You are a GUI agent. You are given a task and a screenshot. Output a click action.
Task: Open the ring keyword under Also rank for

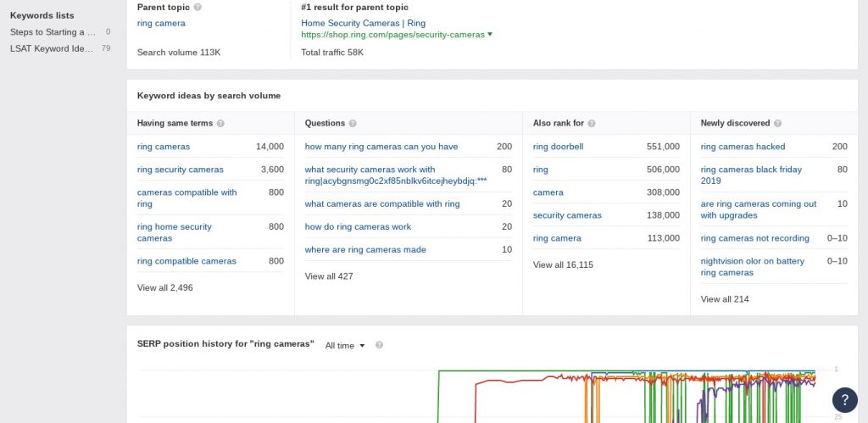[540, 170]
